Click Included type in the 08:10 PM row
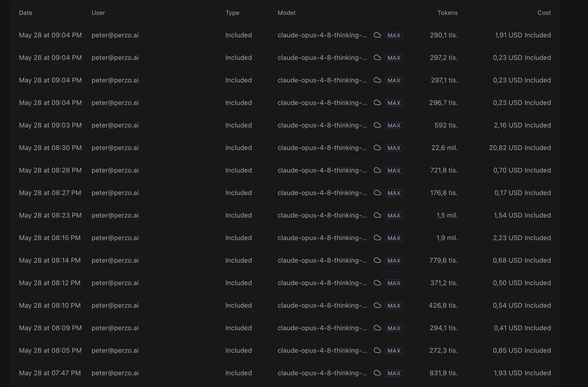588x387 pixels. tap(238, 305)
